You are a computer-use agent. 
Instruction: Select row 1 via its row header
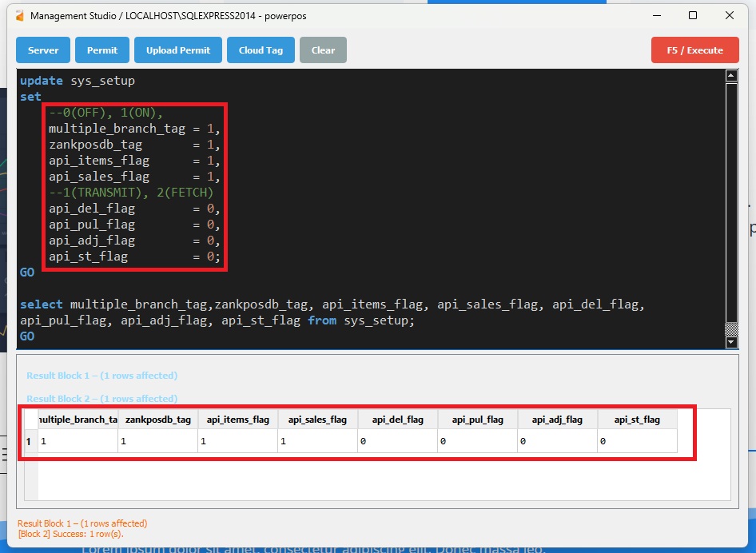click(x=30, y=441)
